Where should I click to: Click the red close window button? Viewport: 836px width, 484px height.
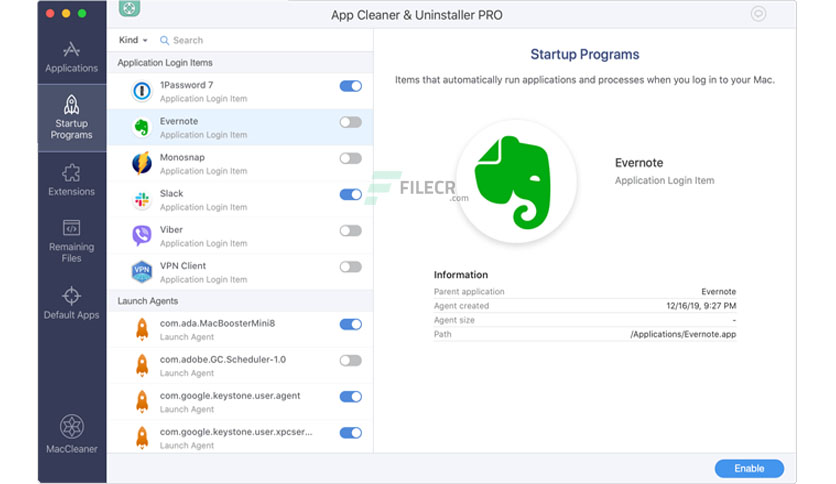[x=50, y=13]
